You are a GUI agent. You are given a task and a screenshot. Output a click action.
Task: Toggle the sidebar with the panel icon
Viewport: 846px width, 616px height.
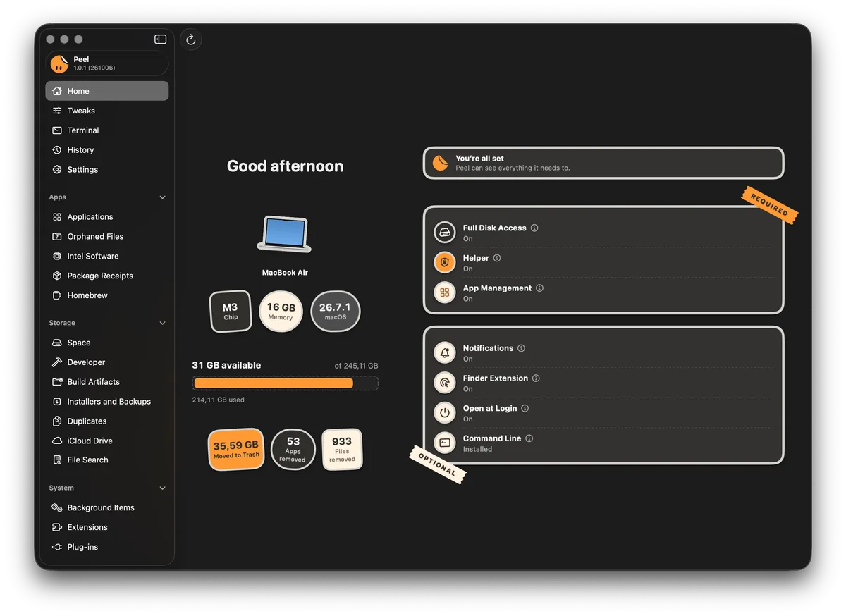click(x=161, y=39)
